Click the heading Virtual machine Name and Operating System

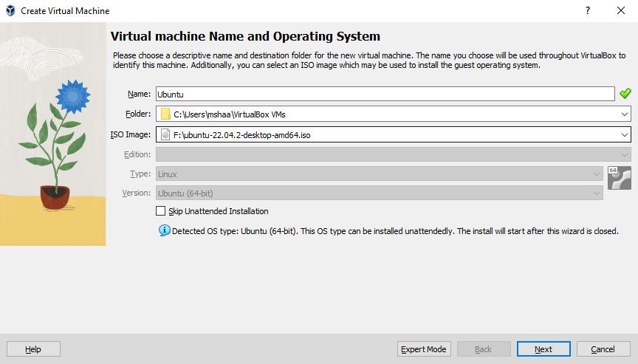point(245,36)
